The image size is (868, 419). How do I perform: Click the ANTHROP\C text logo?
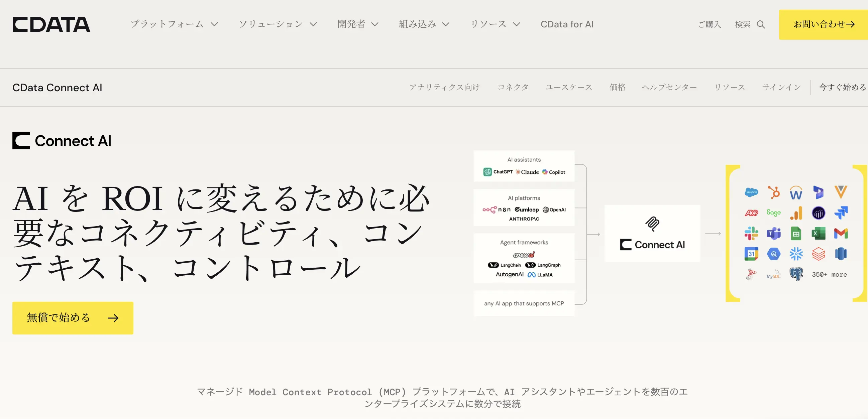[524, 219]
